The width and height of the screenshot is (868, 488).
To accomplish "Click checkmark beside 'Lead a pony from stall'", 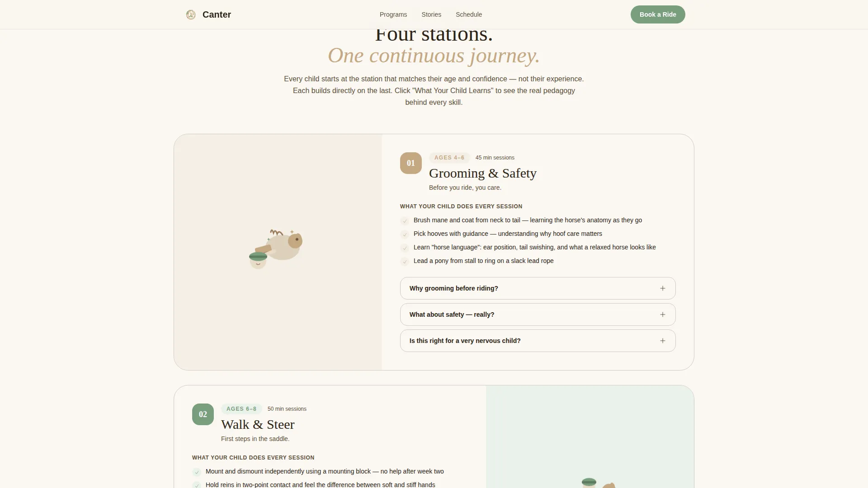I will [405, 262].
